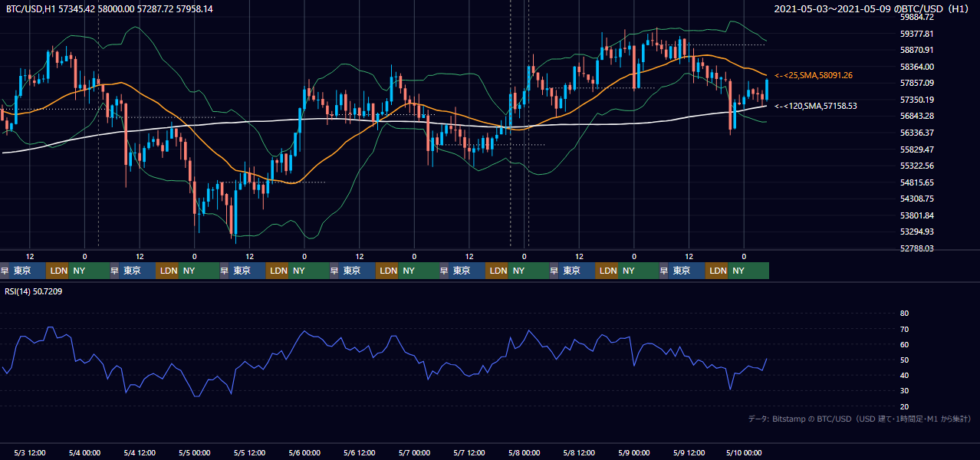Click the white 120 SMA 57158.53 label
The height and width of the screenshot is (460, 980).
(816, 106)
